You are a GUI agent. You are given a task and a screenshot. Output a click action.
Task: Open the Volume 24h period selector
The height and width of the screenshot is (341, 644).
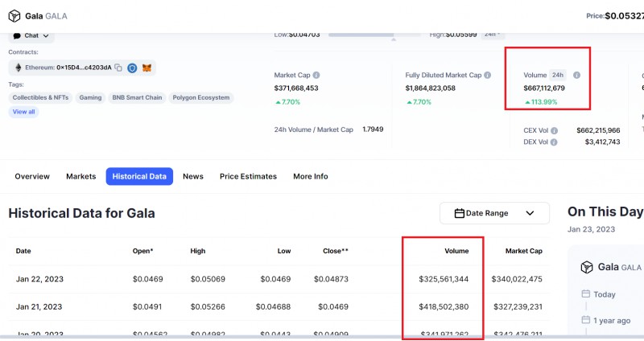pos(558,75)
